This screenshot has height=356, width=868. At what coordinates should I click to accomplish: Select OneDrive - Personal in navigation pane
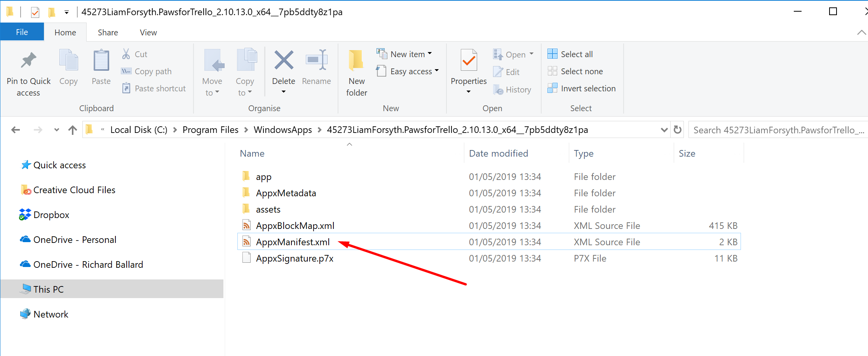[75, 240]
